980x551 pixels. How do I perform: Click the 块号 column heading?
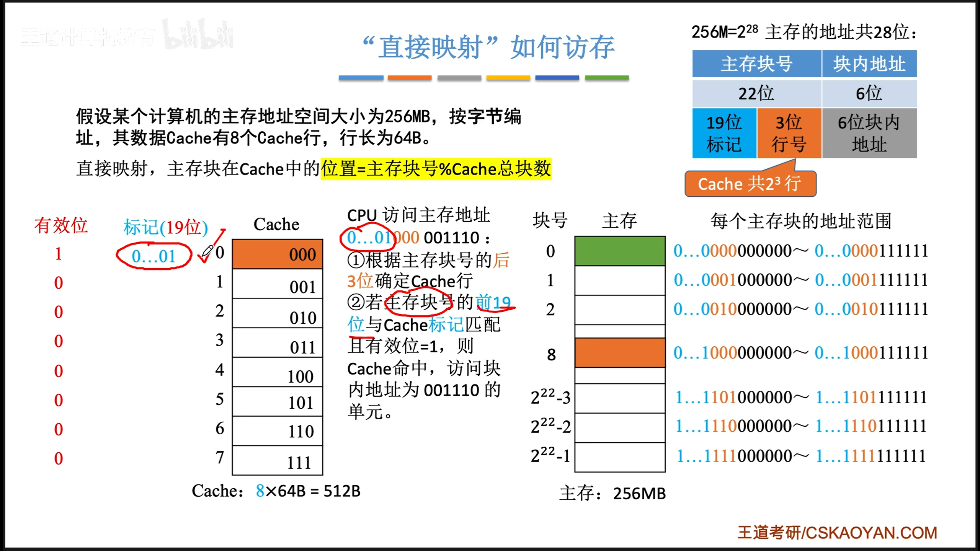click(x=550, y=220)
